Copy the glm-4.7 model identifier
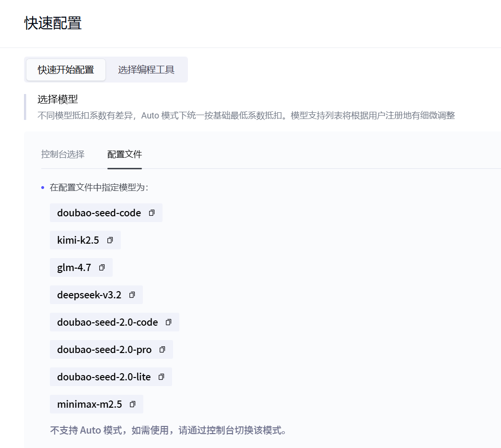This screenshot has width=501, height=448. pos(102,268)
